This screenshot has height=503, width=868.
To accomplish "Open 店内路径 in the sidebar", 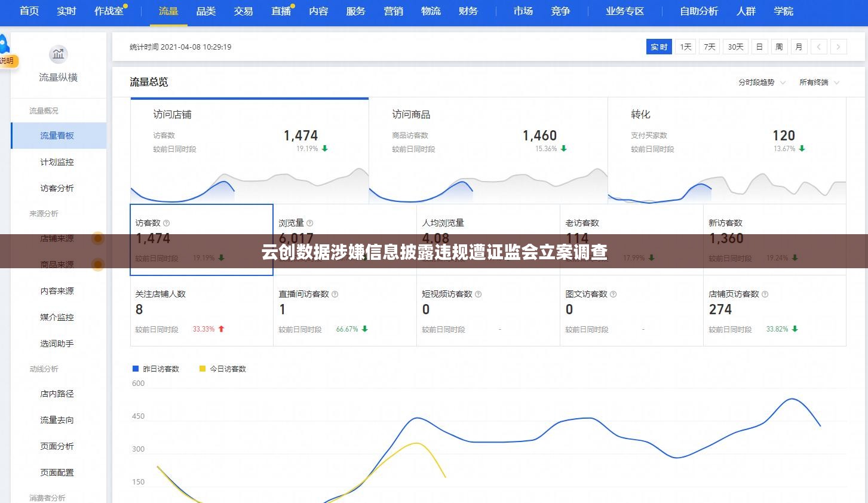I will [x=59, y=394].
